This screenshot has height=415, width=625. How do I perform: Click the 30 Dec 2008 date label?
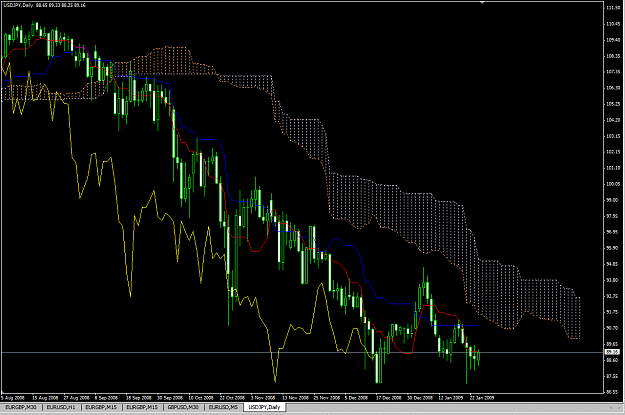pyautogui.click(x=420, y=398)
